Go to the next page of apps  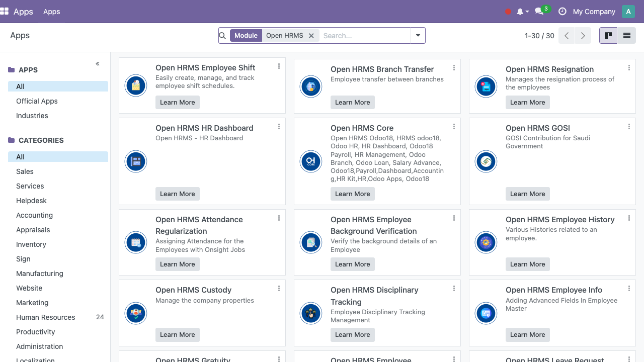click(x=583, y=36)
